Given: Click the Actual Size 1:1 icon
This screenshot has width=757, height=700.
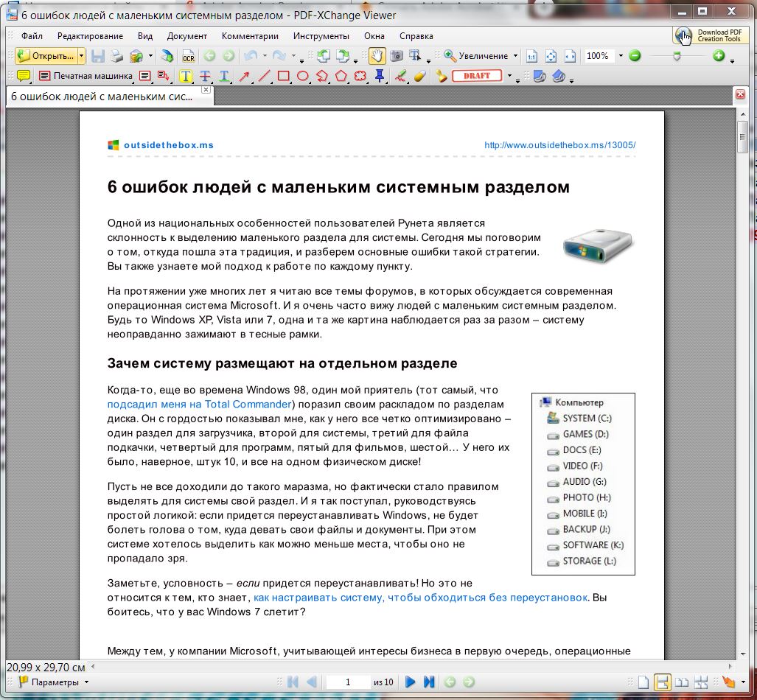Looking at the screenshot, I should pos(531,56).
